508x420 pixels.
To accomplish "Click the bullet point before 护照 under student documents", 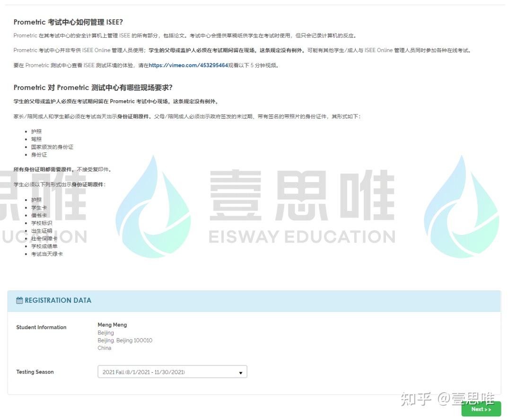I will click(26, 200).
